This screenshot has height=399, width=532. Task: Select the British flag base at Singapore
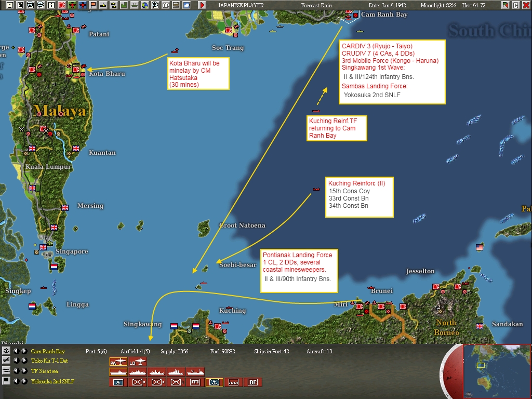tap(43, 247)
